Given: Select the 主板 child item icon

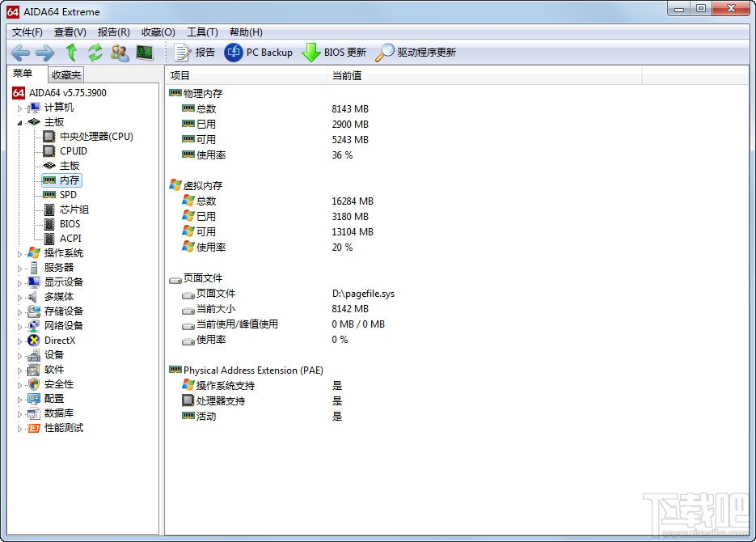Looking at the screenshot, I should coord(49,165).
